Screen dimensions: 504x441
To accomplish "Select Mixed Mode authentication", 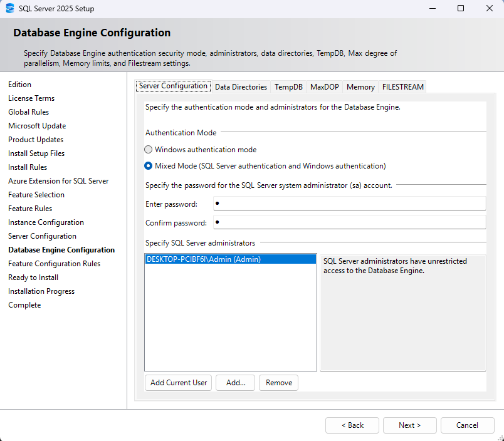I will click(x=148, y=165).
